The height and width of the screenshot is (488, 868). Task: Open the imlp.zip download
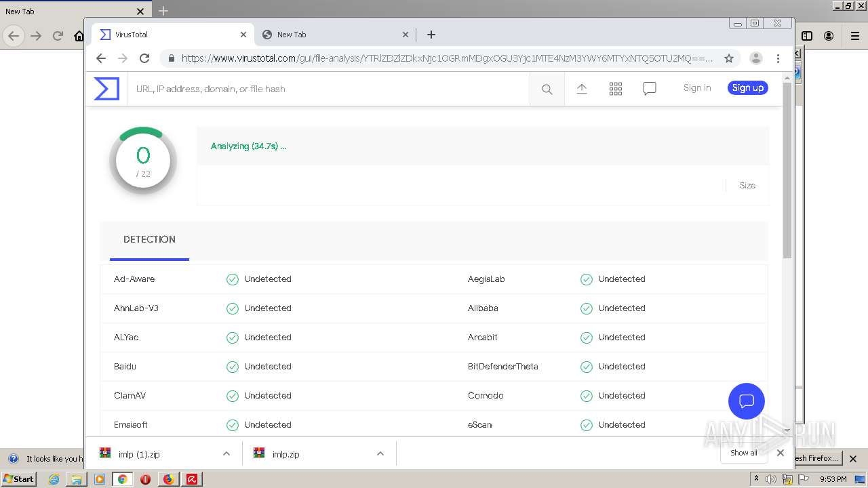tap(284, 454)
